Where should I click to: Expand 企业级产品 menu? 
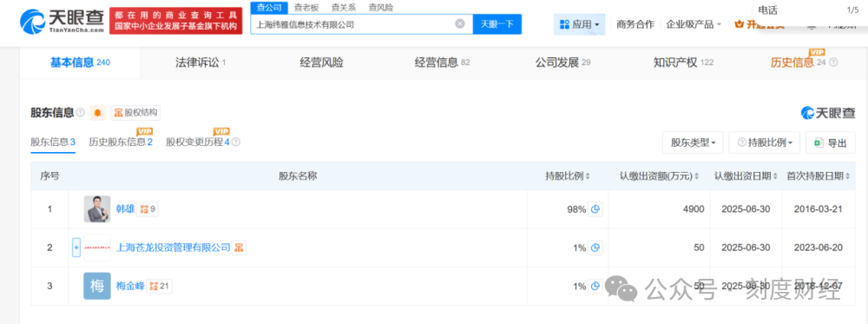click(693, 24)
